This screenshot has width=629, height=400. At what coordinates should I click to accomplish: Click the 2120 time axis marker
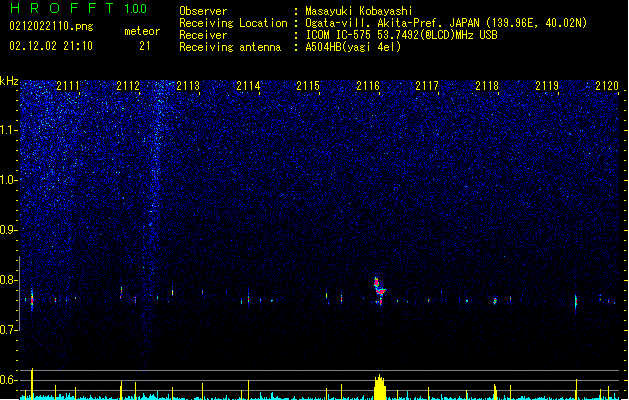point(607,86)
